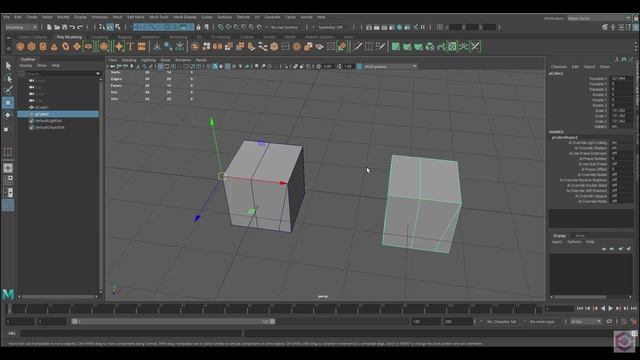Open the Outliner Display menu
This screenshot has width=640, height=360.
tap(26, 65)
